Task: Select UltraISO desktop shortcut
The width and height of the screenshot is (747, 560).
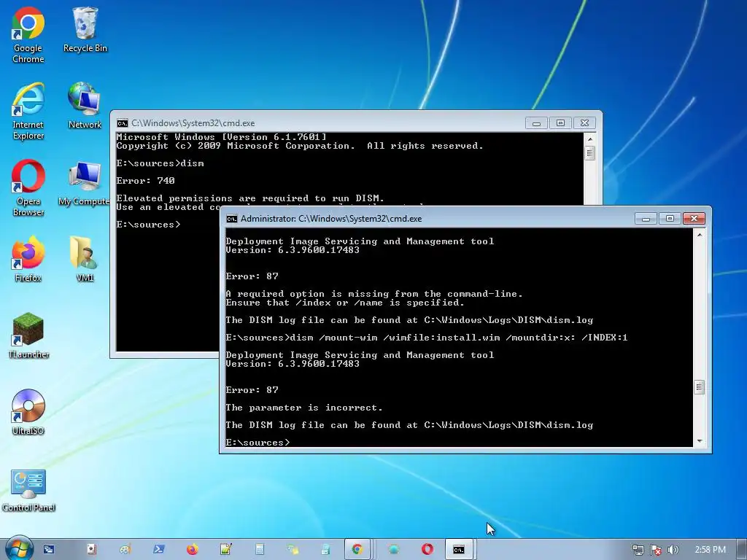Action: pyautogui.click(x=28, y=413)
